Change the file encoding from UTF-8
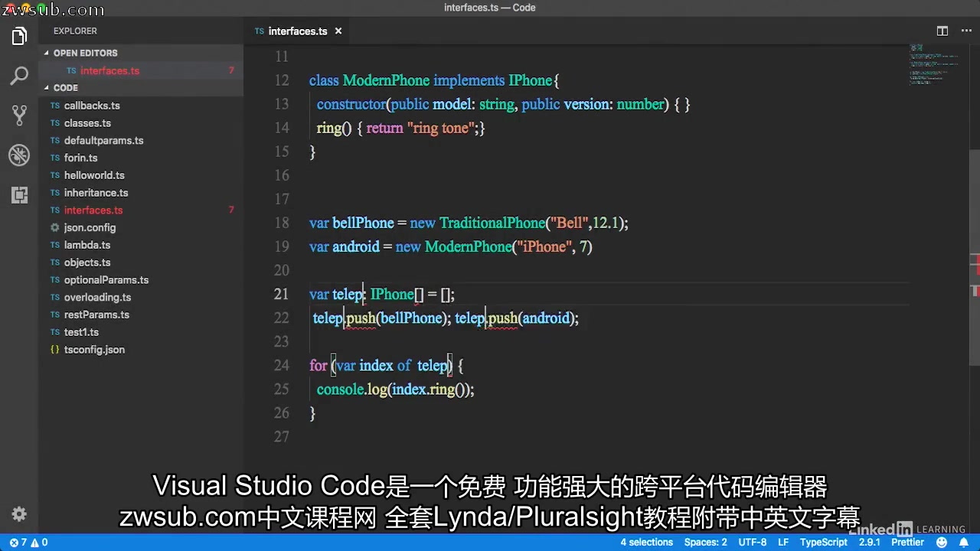Screen dimensions: 980x551 [x=752, y=542]
